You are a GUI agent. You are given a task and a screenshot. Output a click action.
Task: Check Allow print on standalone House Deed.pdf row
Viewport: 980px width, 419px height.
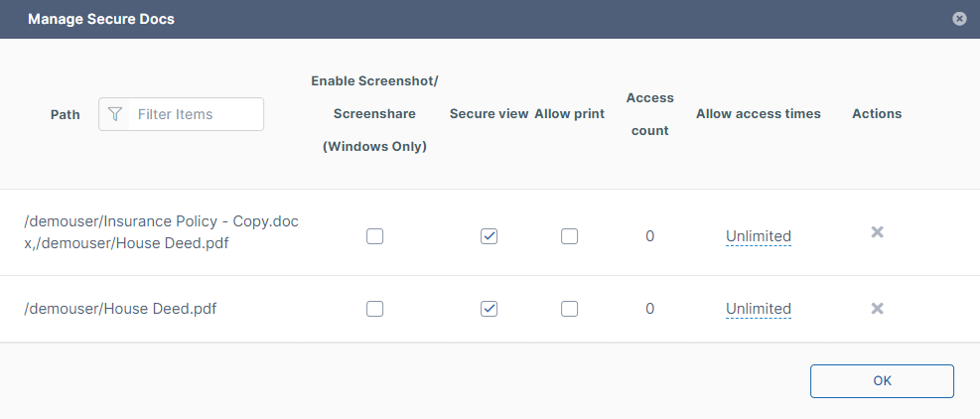(x=569, y=309)
